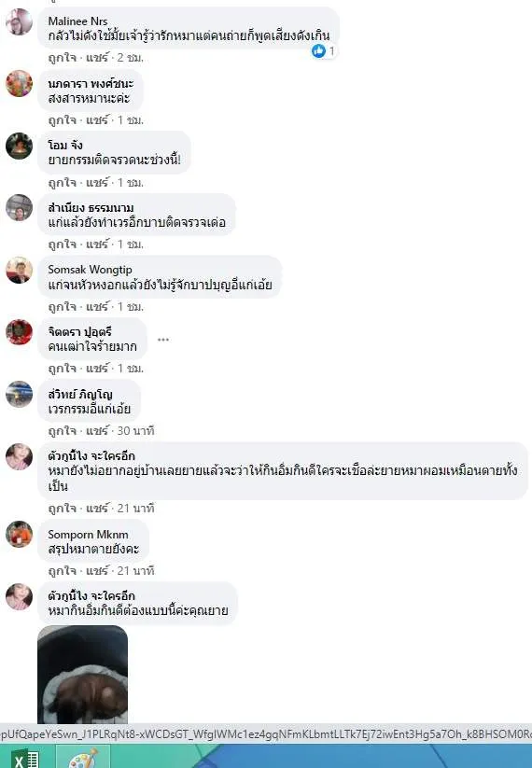Image resolution: width=532 pixels, height=768 pixels.
Task: Open three-dot options on จิตตรา ปุตตรี's comment
Action: [163, 340]
